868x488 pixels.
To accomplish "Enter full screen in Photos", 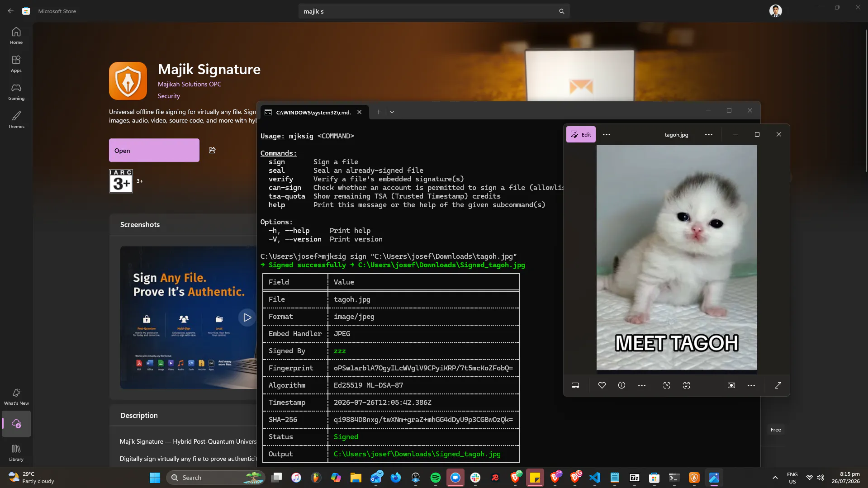I will pyautogui.click(x=778, y=385).
